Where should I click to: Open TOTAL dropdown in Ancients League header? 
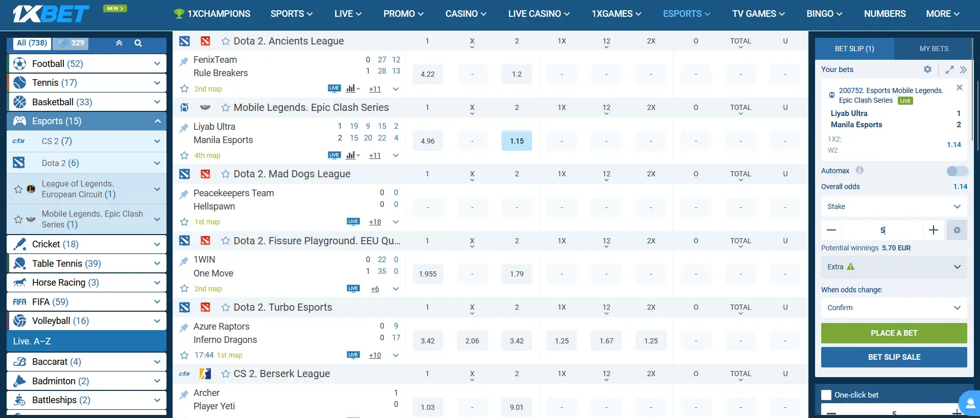pos(740,42)
